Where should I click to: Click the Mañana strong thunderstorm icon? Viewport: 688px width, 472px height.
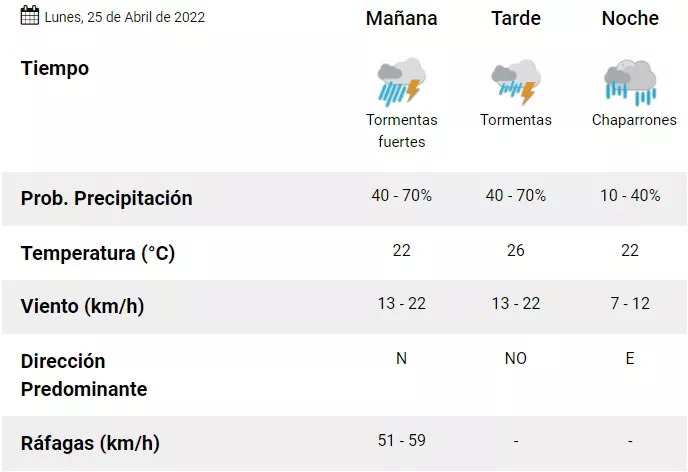[x=401, y=82]
